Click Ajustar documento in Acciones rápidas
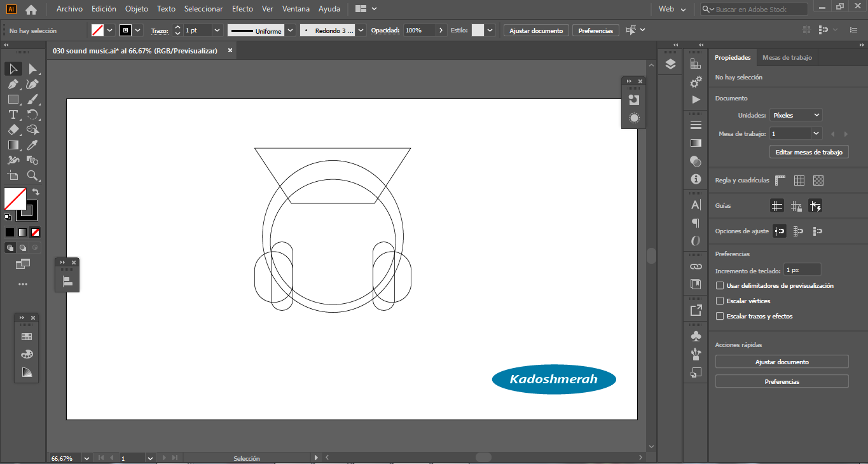Viewport: 868px width, 464px height. [782, 362]
